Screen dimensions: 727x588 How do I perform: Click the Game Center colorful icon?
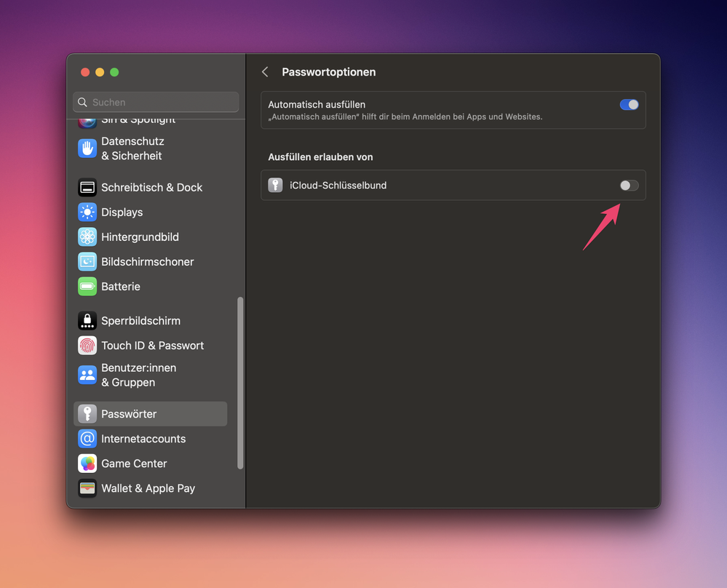pyautogui.click(x=87, y=464)
